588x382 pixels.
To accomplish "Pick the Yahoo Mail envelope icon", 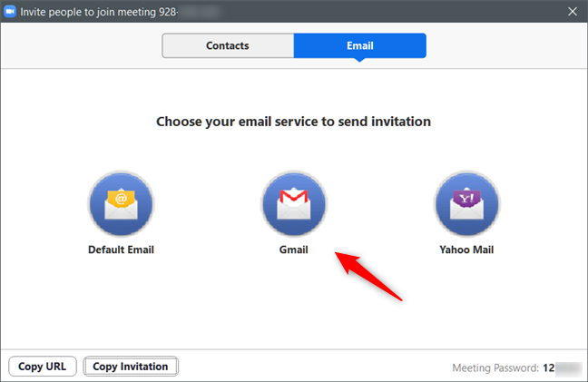I will click(x=467, y=203).
